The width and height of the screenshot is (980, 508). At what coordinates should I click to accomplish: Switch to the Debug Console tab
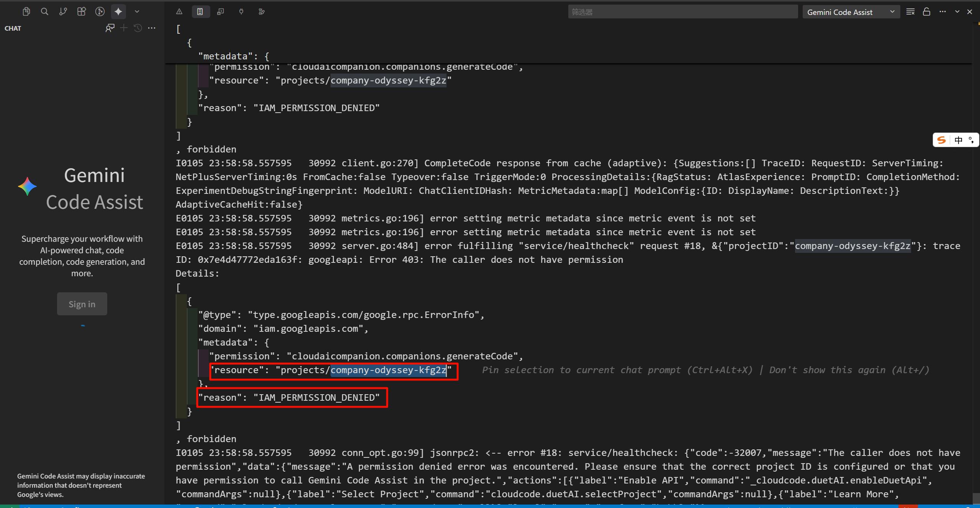point(221,11)
